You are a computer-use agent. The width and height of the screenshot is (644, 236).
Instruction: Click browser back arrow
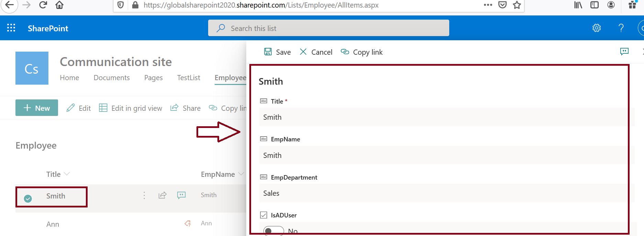coord(9,5)
